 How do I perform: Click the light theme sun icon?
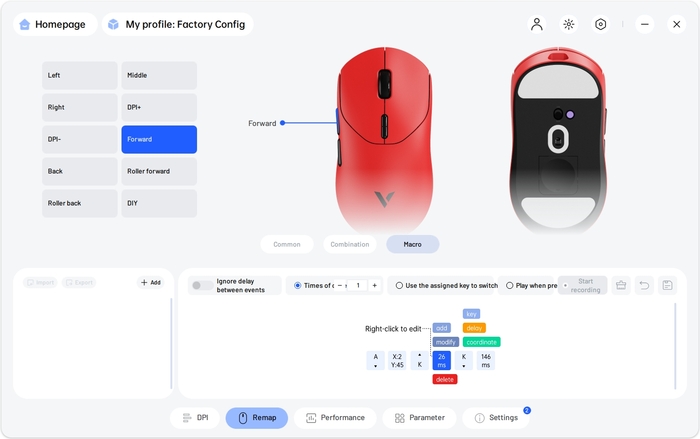569,24
